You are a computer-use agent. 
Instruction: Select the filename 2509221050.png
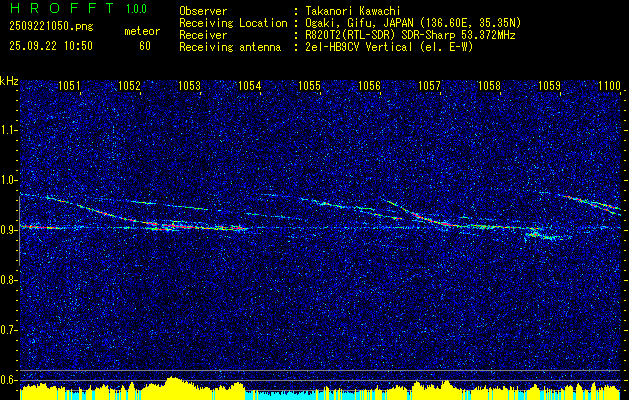[x=51, y=27]
